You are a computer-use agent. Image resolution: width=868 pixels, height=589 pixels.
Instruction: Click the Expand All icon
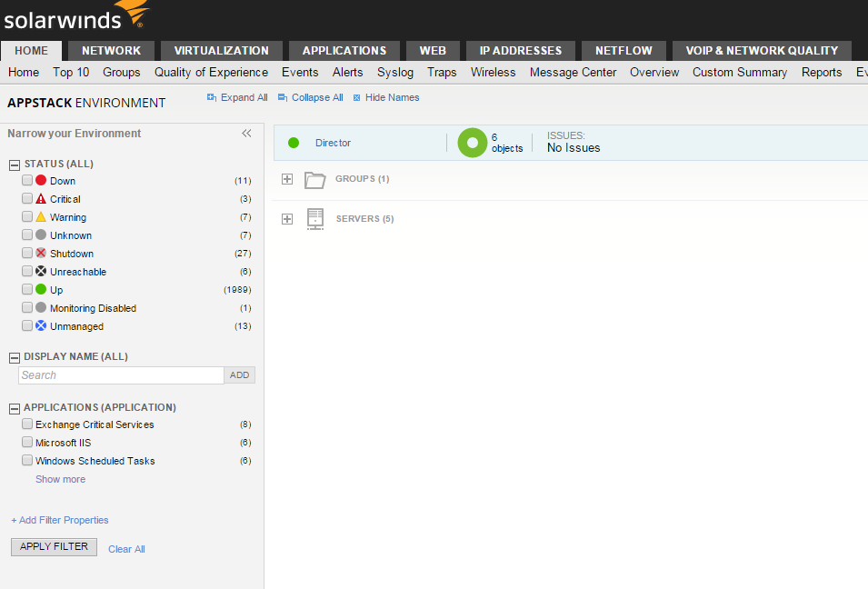[212, 97]
